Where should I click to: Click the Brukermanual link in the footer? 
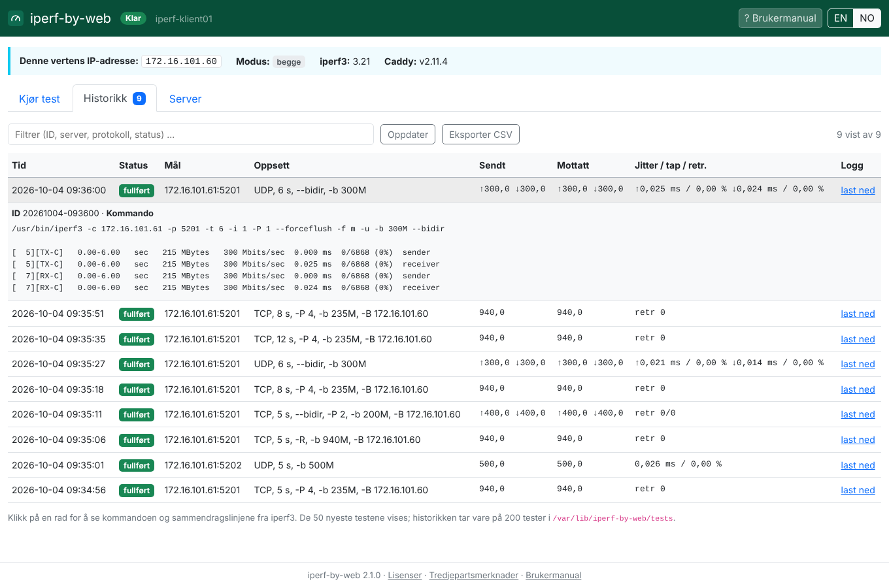(553, 575)
